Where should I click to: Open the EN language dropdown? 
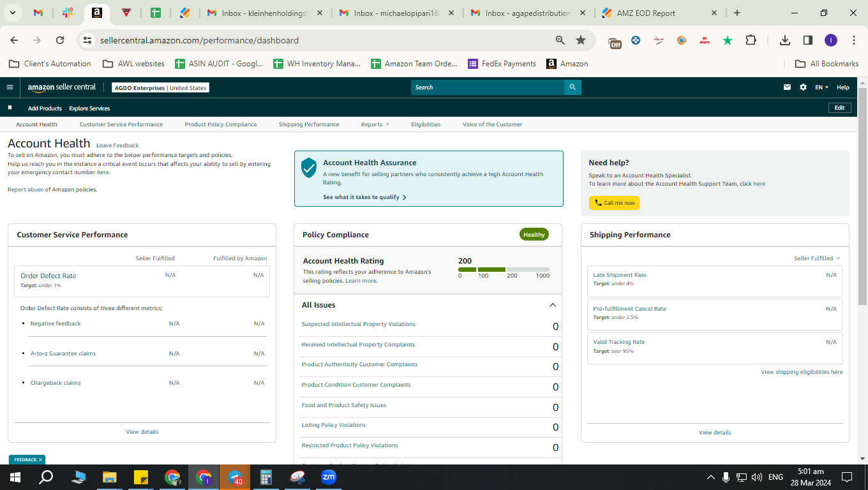click(821, 87)
